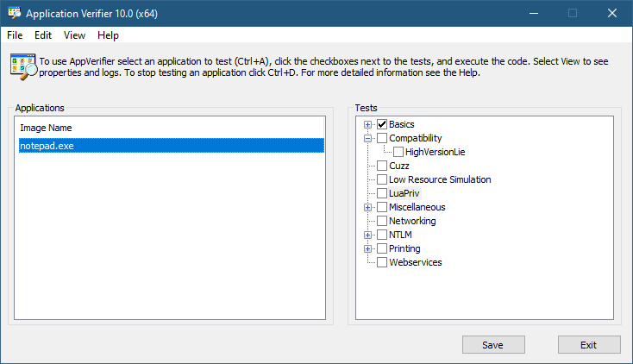Enable the Webservices checkbox
The width and height of the screenshot is (633, 364).
click(x=382, y=262)
